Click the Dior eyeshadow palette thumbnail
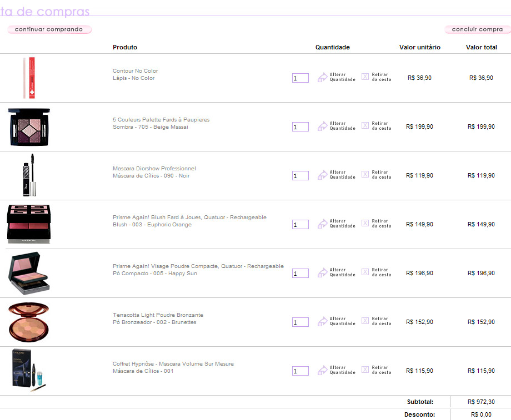The height and width of the screenshot is (420, 511). click(29, 127)
